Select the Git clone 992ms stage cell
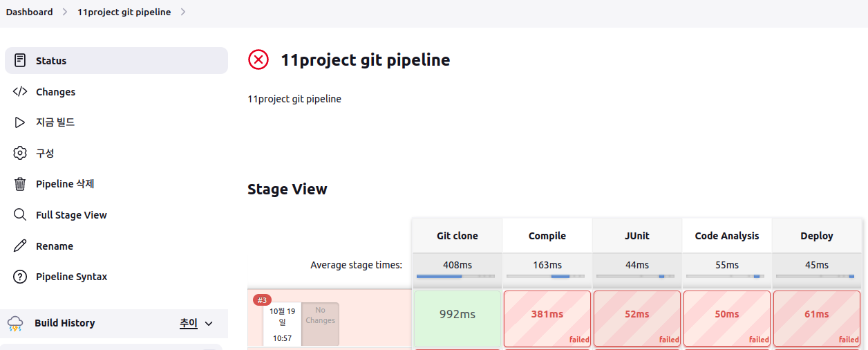 tap(457, 318)
